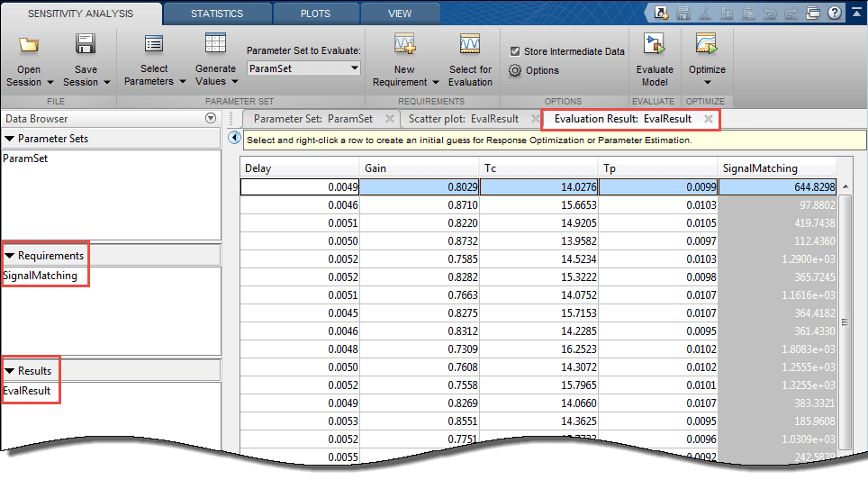Collapse the Results section
This screenshot has height=480, width=868.
(10, 371)
